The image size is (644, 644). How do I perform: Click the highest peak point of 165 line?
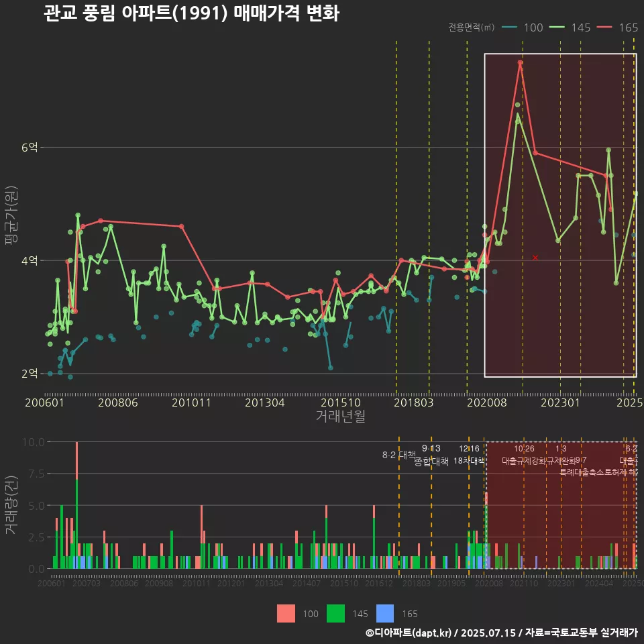tap(520, 62)
